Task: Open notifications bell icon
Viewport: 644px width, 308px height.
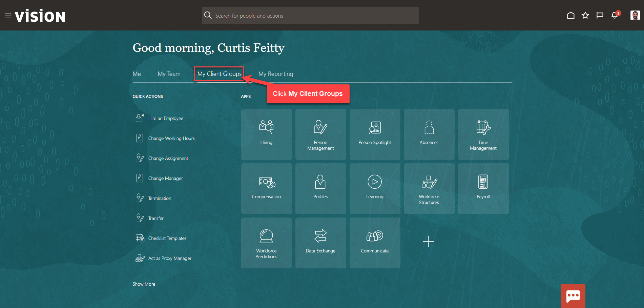Action: [x=615, y=15]
